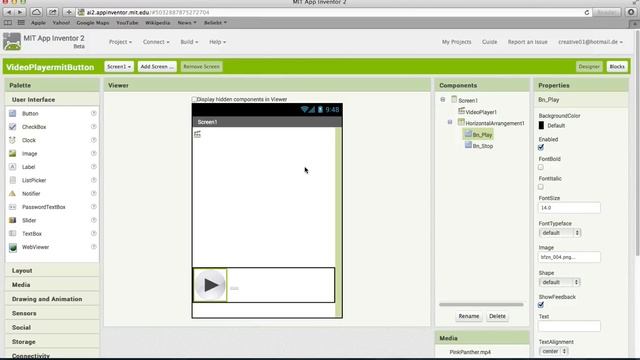Image resolution: width=640 pixels, height=360 pixels.
Task: Open the Connect menu
Action: (156, 42)
